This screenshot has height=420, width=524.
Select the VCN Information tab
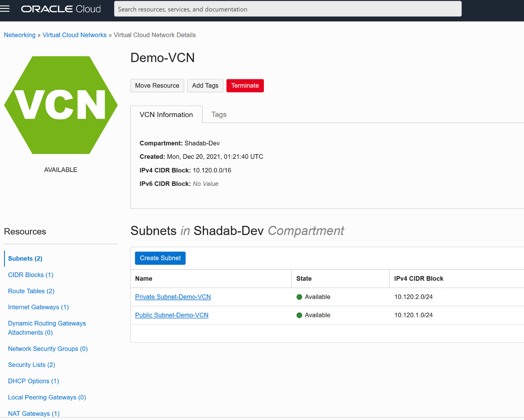pos(166,114)
